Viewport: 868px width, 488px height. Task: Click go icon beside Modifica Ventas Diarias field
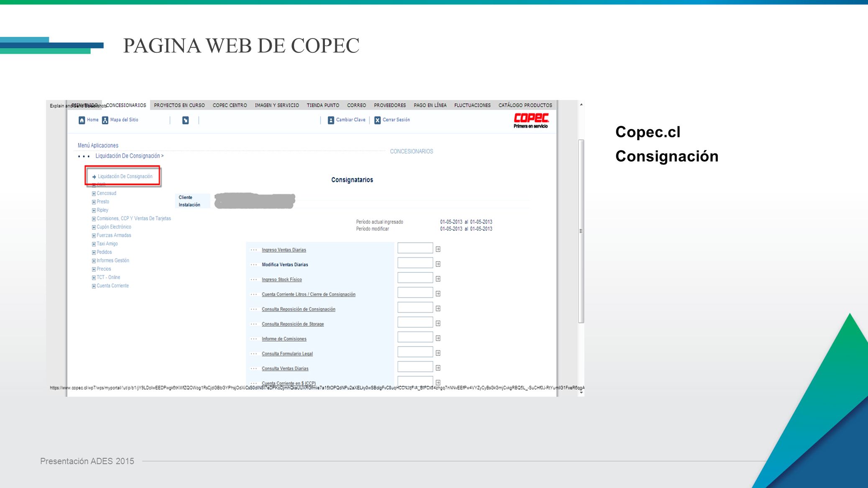[438, 264]
